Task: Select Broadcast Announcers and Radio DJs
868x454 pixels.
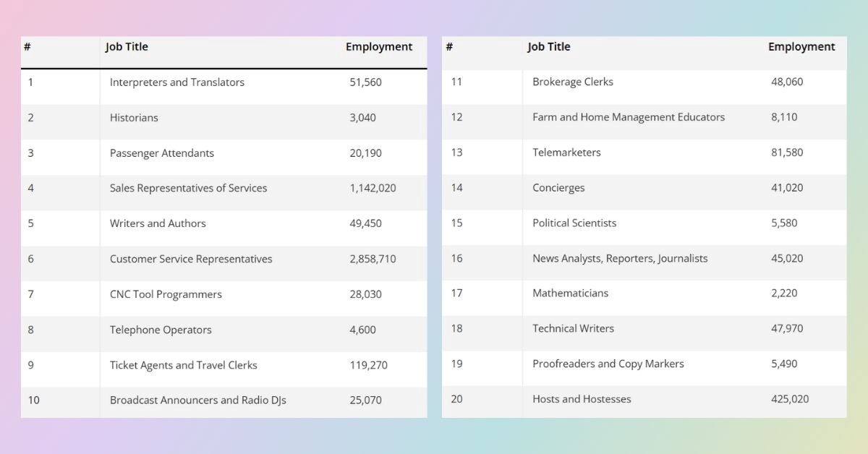Action: point(198,401)
